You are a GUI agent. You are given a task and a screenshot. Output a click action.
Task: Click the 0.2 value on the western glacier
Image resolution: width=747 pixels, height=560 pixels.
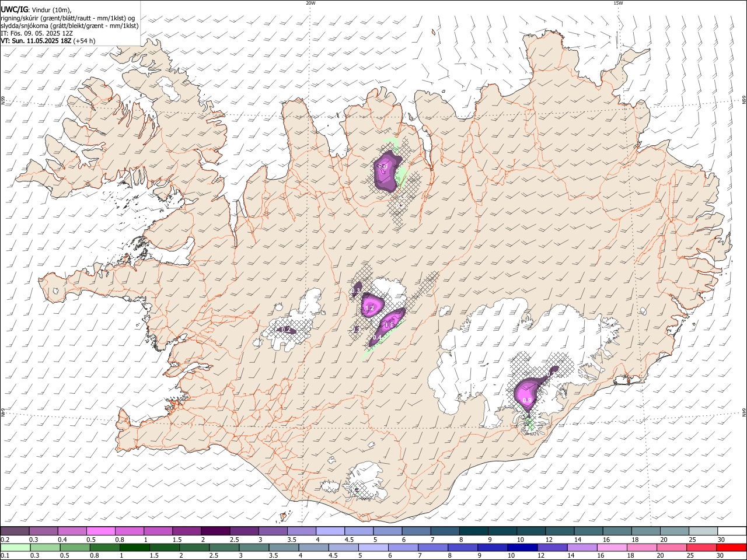click(x=286, y=330)
